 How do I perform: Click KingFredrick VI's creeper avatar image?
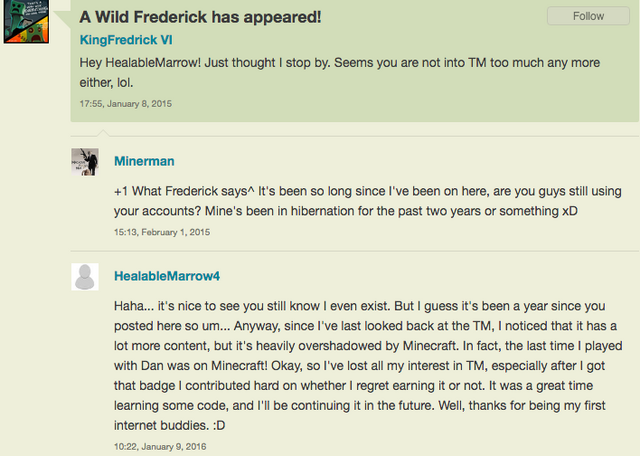click(26, 21)
